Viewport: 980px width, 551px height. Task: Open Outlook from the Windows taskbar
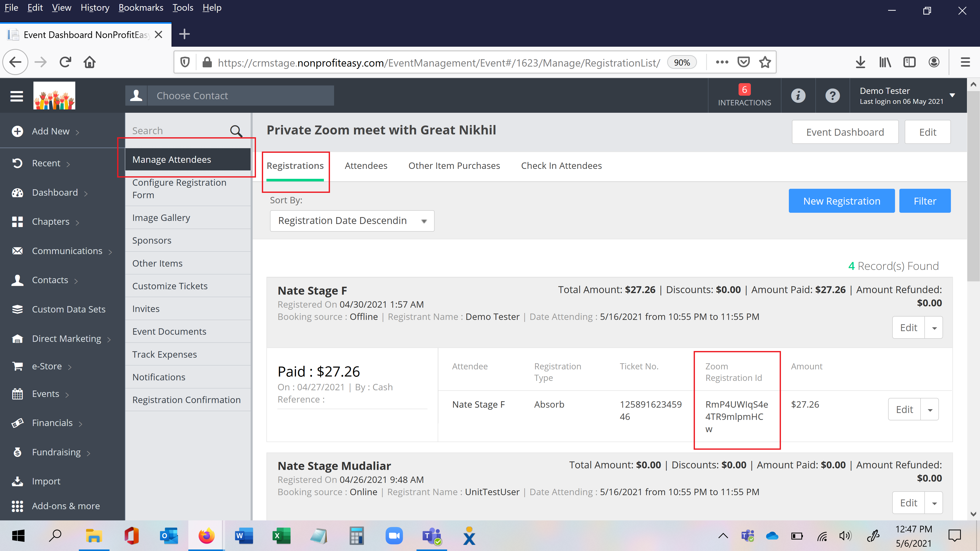pos(169,536)
